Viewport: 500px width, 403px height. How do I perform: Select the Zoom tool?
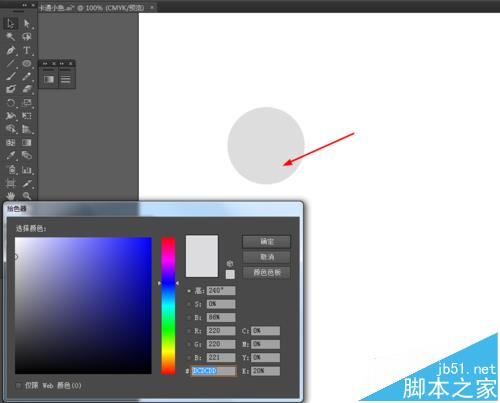pos(27,196)
